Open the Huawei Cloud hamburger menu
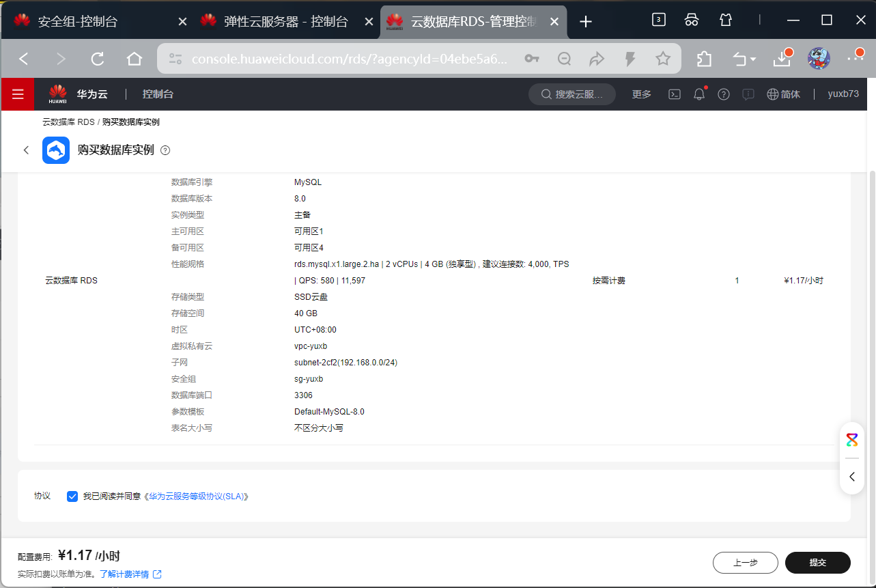 coord(18,94)
